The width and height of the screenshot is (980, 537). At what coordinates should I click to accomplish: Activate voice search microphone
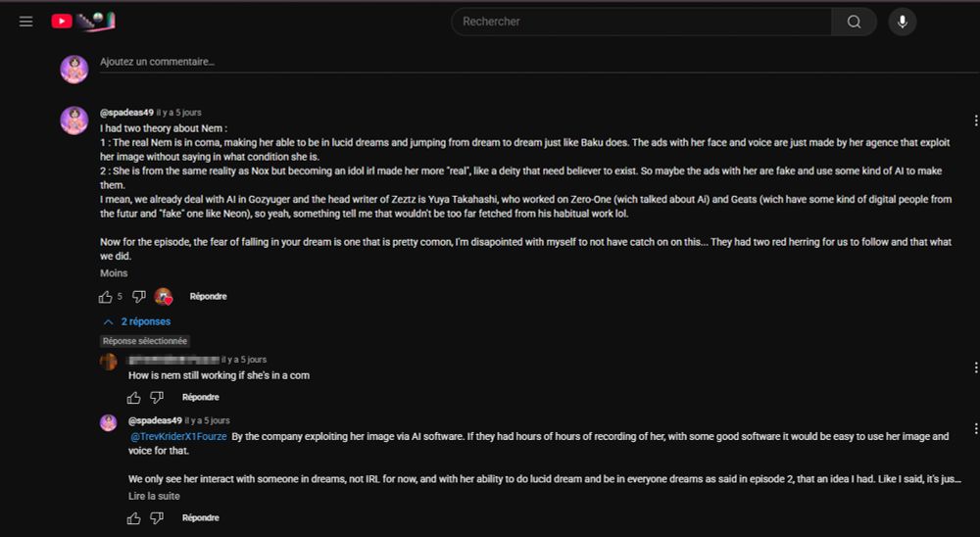(903, 22)
